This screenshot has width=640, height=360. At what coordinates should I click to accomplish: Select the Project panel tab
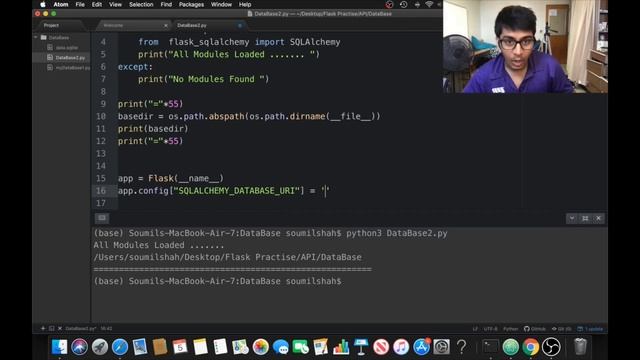point(51,25)
